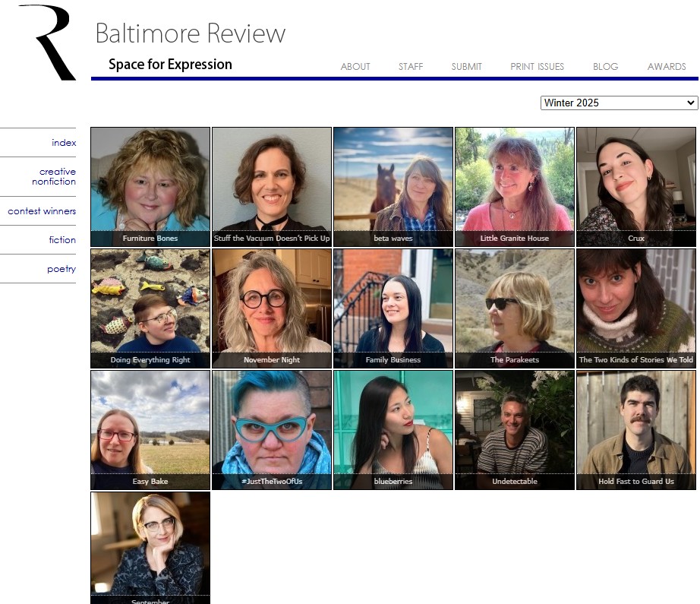The height and width of the screenshot is (604, 700).
Task: Select contest winners sidebar link
Action: pyautogui.click(x=42, y=211)
